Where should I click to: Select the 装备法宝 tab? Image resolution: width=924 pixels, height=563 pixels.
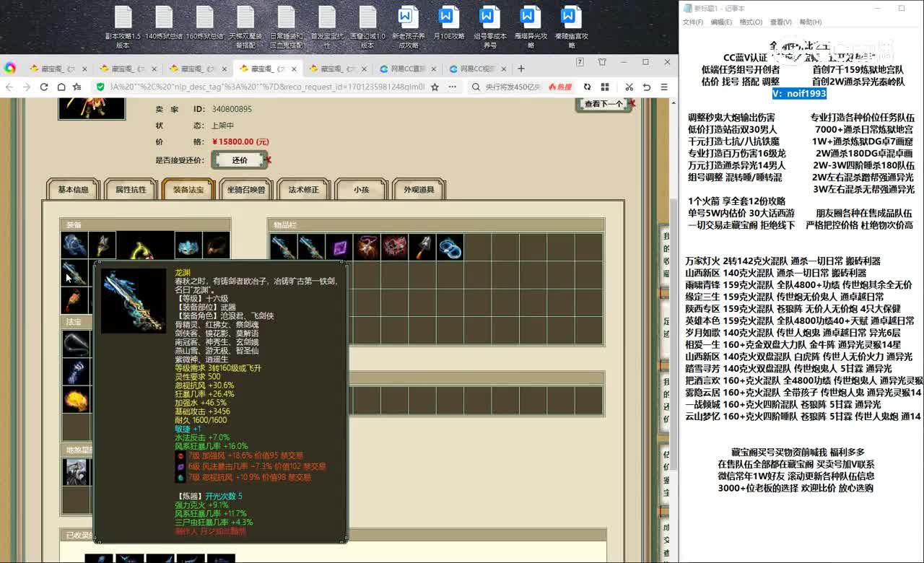point(188,190)
